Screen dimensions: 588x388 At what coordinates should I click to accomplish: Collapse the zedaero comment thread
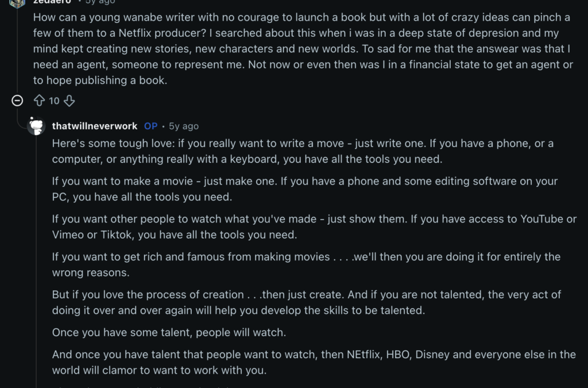[17, 101]
